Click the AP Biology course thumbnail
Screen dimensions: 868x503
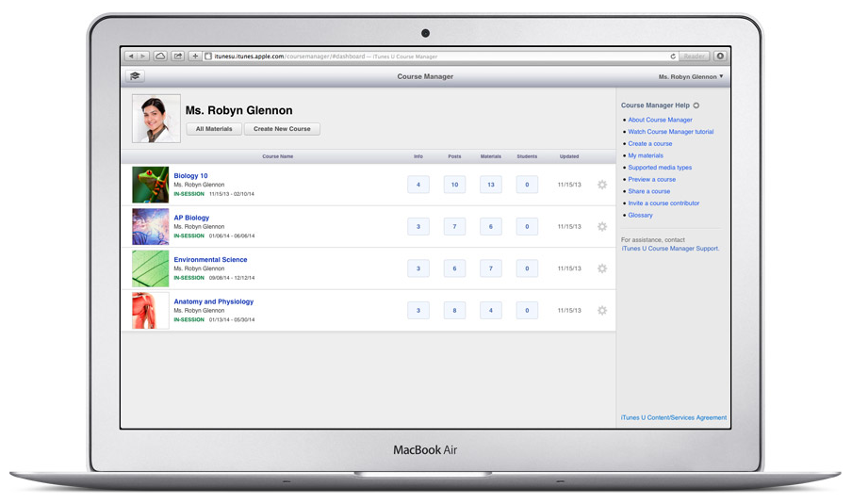tap(151, 227)
